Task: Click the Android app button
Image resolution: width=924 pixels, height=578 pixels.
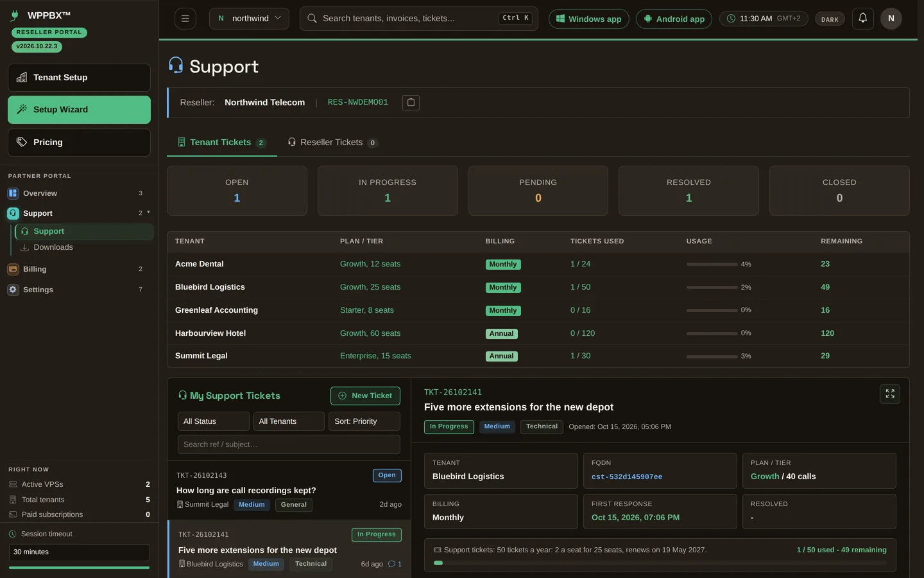Action: pos(674,19)
